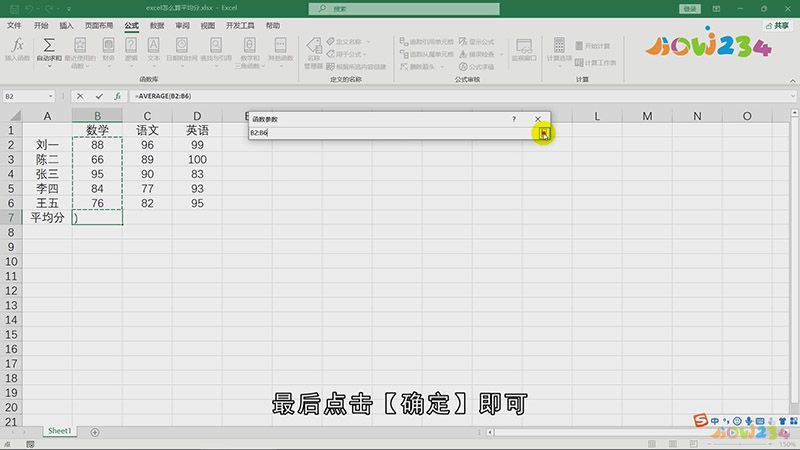Click the macro record icon in status bar
The image size is (800, 450).
pos(30,444)
